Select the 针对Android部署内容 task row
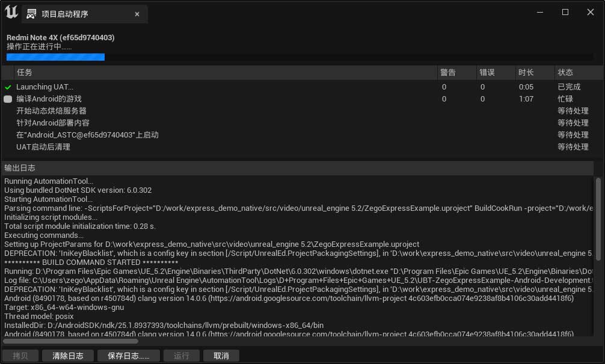The width and height of the screenshot is (605, 364). pos(53,123)
